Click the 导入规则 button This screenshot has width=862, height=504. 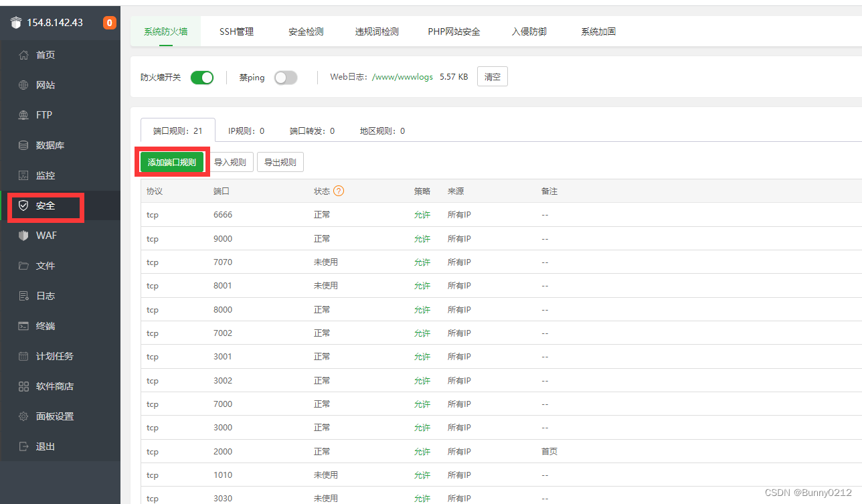230,162
